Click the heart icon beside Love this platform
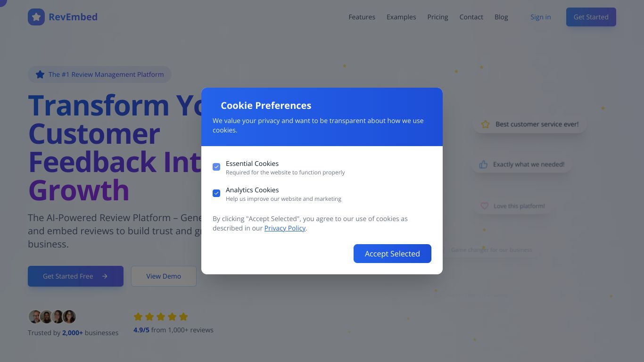Screen dimensions: 644x362 (x=484, y=206)
